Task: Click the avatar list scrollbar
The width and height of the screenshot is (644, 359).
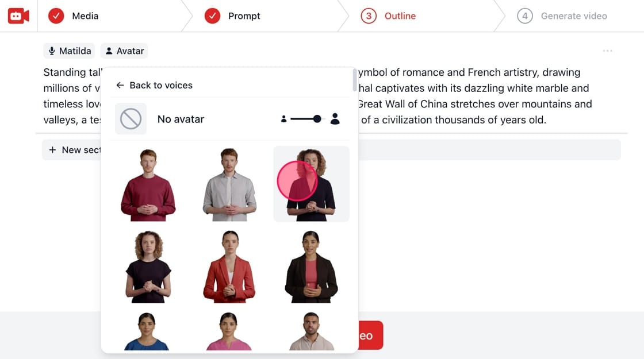Action: click(x=354, y=80)
